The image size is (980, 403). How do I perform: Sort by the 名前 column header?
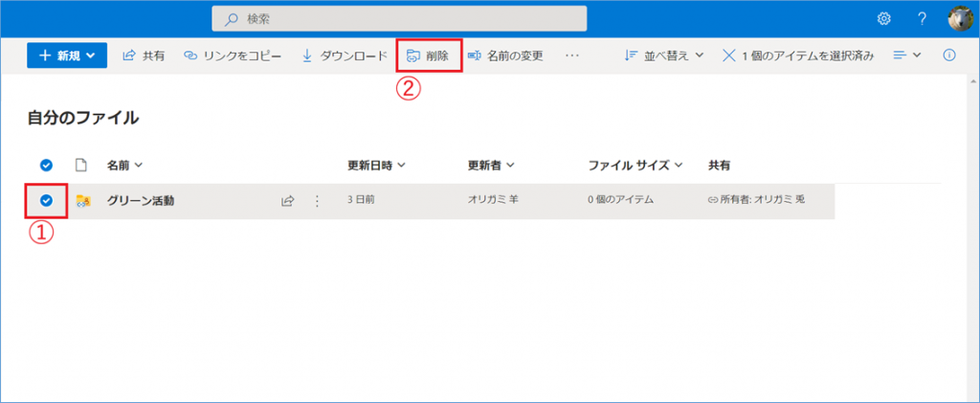124,166
